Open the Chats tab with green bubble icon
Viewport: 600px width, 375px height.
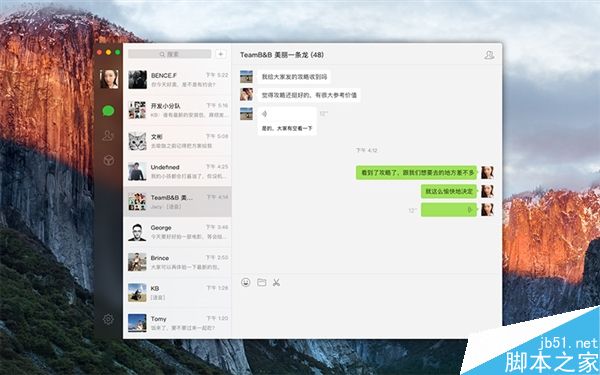[x=108, y=111]
